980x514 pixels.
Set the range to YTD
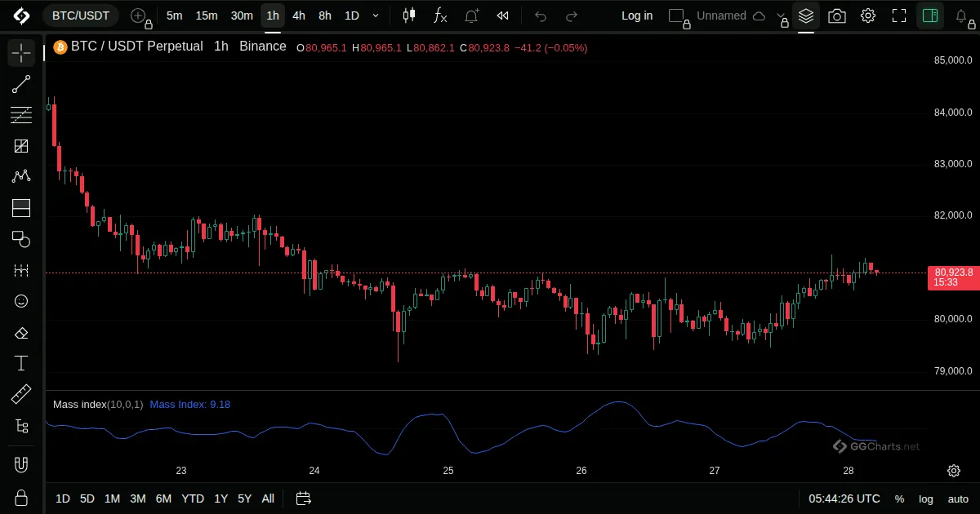[x=193, y=498]
